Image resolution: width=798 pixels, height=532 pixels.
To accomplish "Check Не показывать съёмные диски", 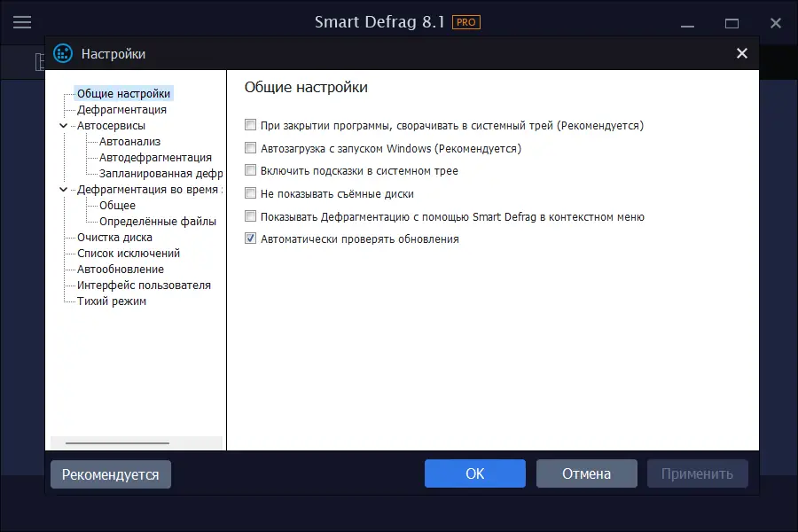I will pos(250,193).
